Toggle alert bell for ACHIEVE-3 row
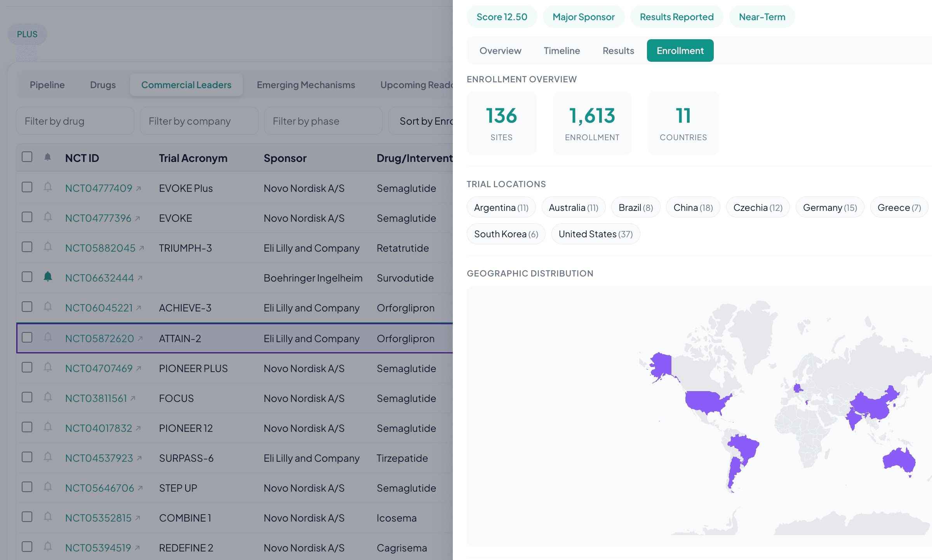This screenshot has height=560, width=932. point(48,307)
